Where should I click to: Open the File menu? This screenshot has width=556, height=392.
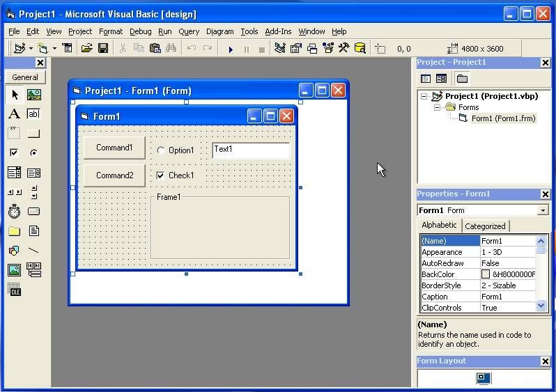14,31
